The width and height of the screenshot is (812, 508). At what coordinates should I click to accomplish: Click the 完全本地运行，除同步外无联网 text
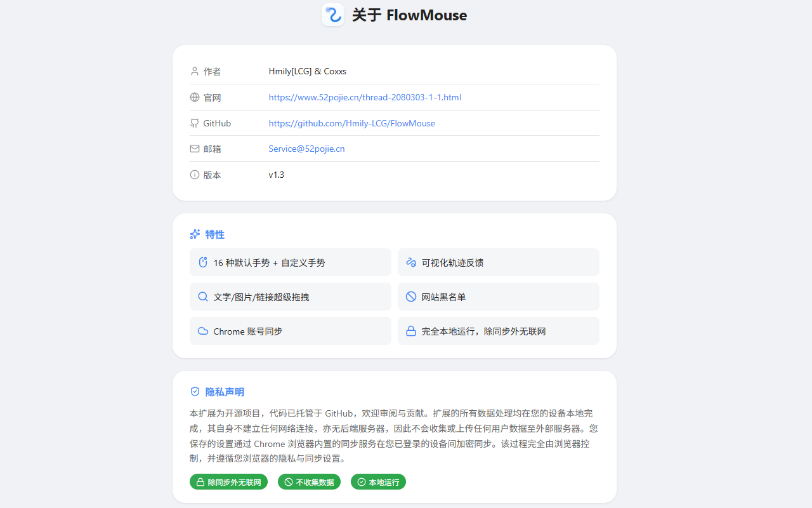point(483,331)
